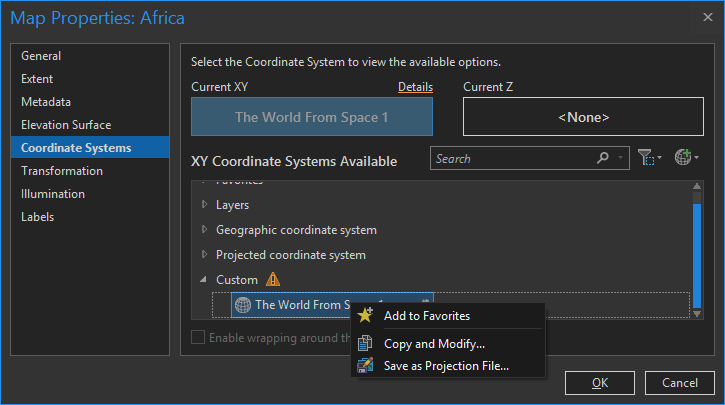Click the Details link for Current XY

pos(415,87)
